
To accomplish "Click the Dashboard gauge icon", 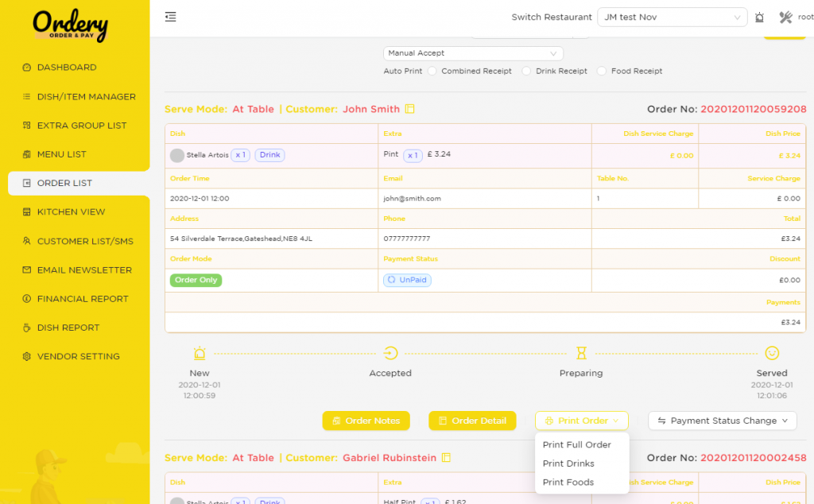I will pos(26,68).
